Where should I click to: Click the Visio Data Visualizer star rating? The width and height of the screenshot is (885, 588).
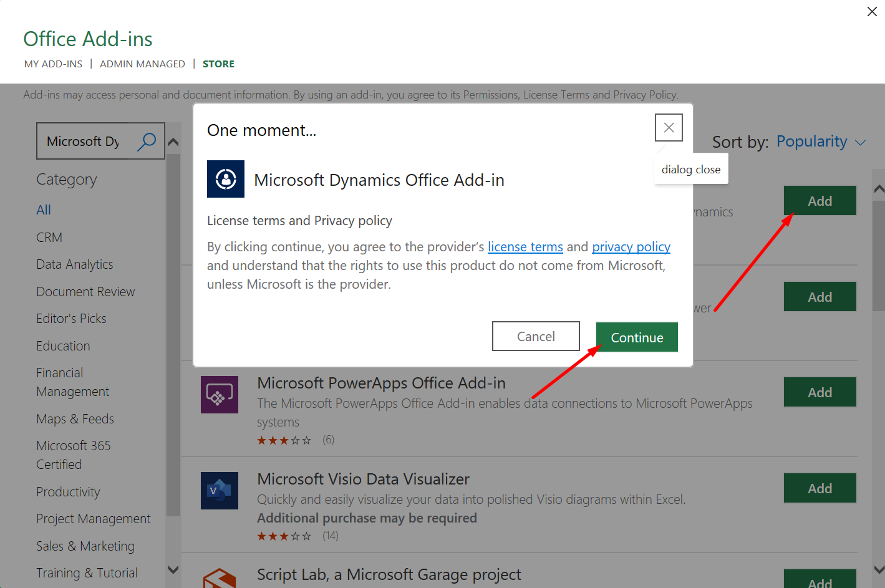(284, 536)
